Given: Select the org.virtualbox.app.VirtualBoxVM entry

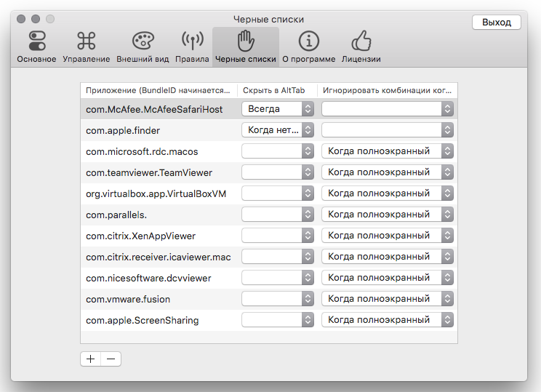Looking at the screenshot, I should pyautogui.click(x=156, y=193).
